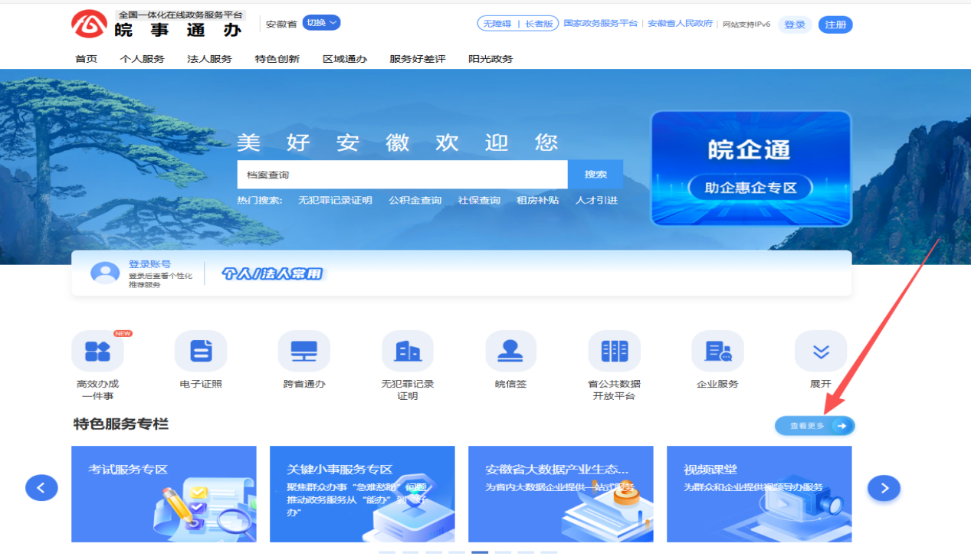This screenshot has height=560, width=971.
Task: Enable 无障碍 accessibility mode
Action: pos(497,24)
